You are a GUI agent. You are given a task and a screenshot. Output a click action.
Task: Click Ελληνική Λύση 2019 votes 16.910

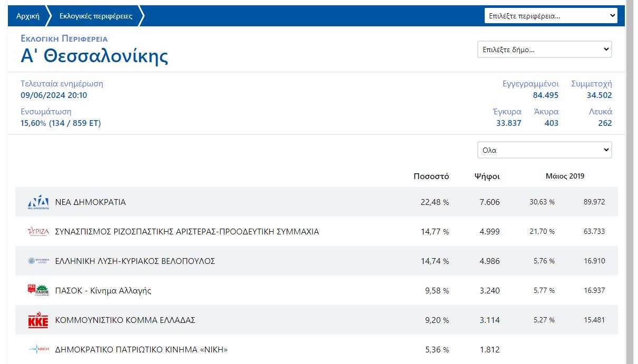594,261
